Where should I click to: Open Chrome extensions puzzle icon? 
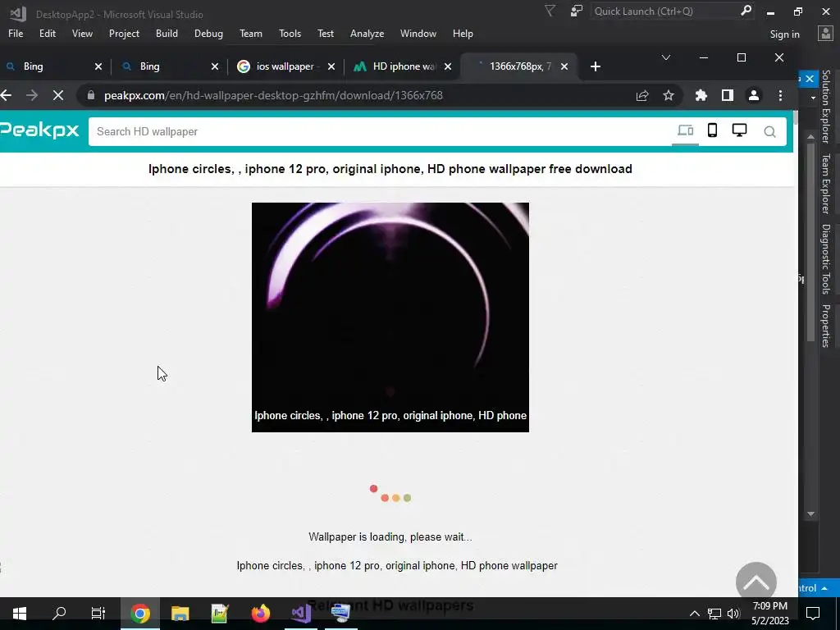tap(701, 95)
